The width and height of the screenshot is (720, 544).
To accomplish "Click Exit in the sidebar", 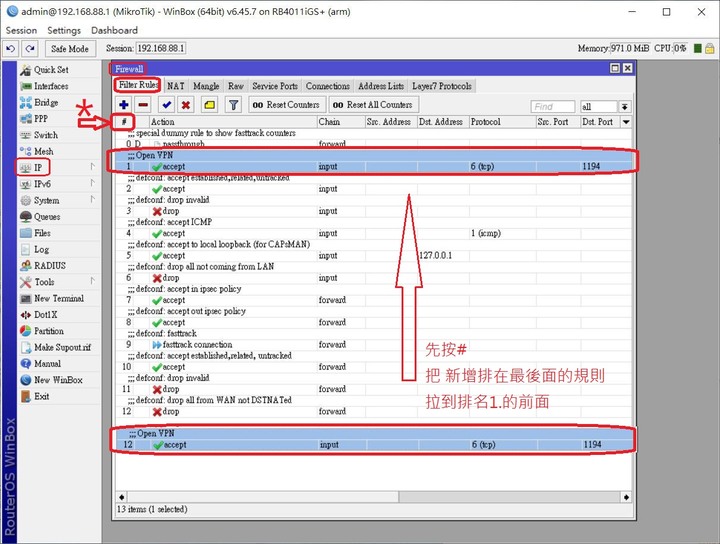I will tap(41, 396).
